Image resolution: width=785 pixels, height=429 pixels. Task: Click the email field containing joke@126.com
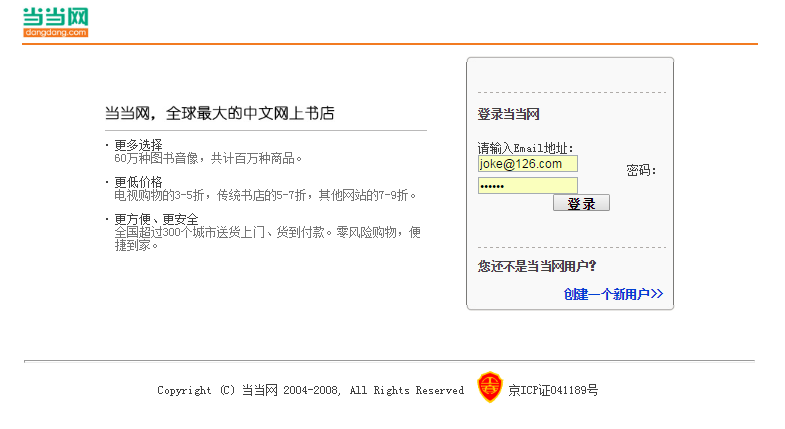click(528, 164)
